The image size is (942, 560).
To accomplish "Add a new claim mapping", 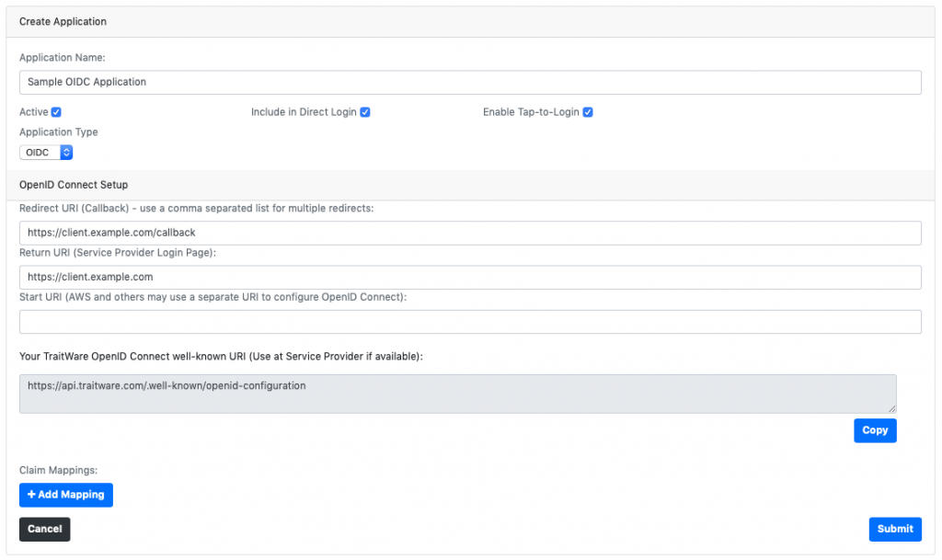I will (66, 495).
